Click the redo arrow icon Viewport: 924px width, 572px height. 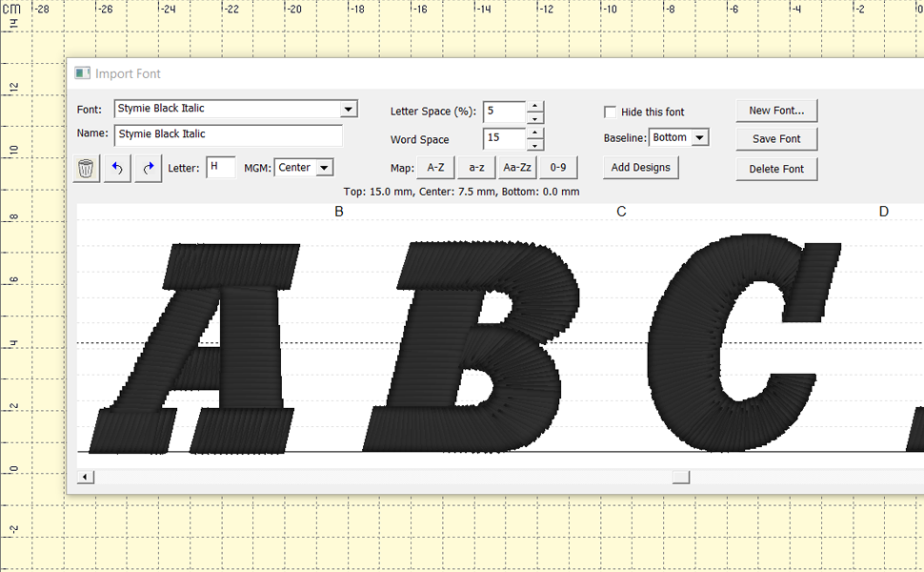click(x=149, y=169)
